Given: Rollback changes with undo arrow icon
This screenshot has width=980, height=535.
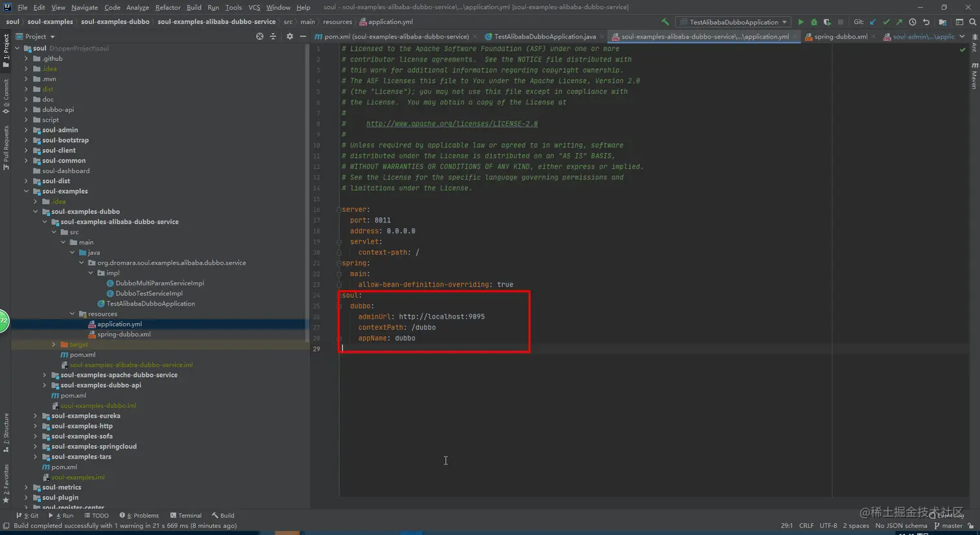Looking at the screenshot, I should tap(926, 22).
